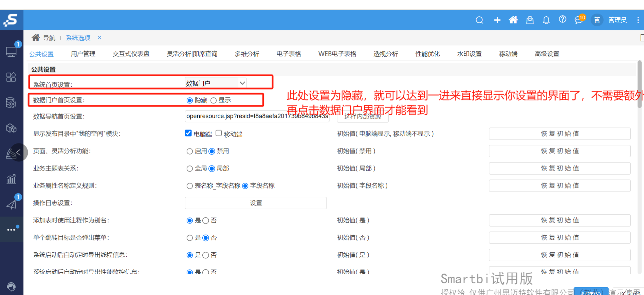Viewport: 644px width, 295px height.
Task: Restore default for 页面、灵活分析功能 row
Action: point(560,151)
